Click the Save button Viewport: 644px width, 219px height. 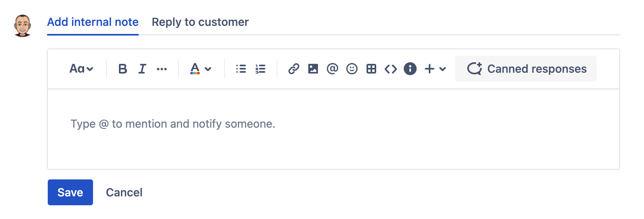[70, 192]
